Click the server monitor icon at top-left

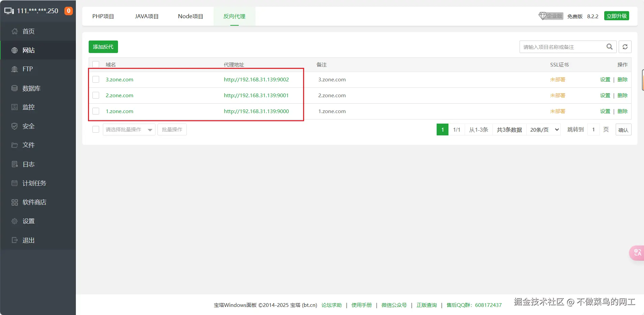pos(9,11)
